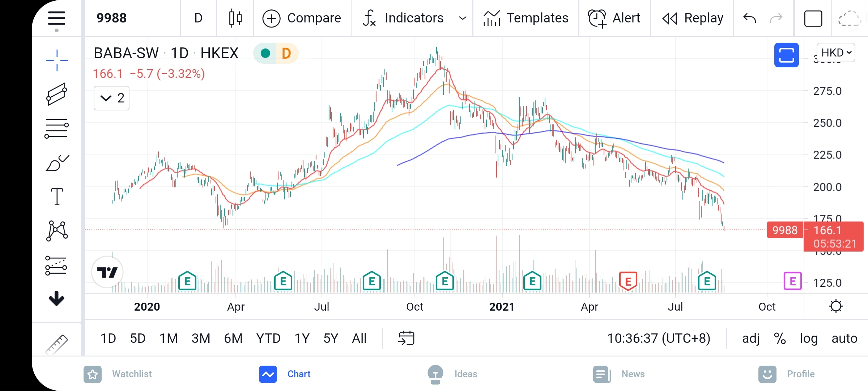The width and height of the screenshot is (868, 391).
Task: Switch to the Watchlist tab
Action: pyautogui.click(x=118, y=374)
